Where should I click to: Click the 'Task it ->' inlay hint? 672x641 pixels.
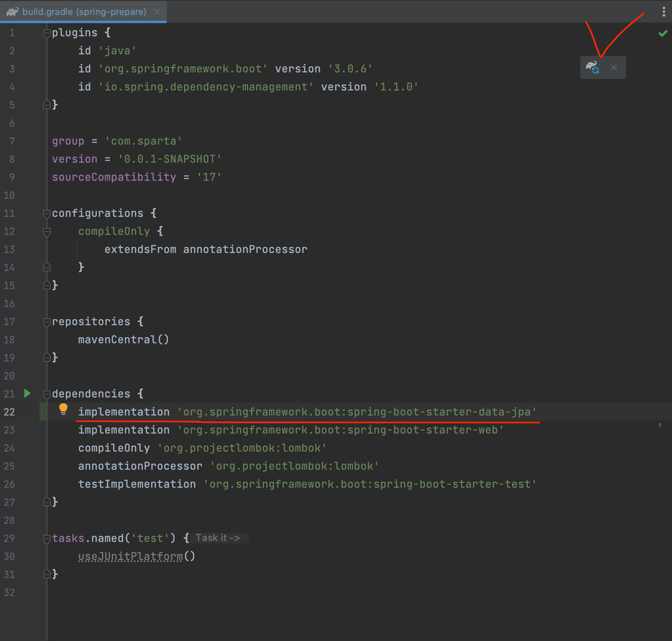(218, 538)
